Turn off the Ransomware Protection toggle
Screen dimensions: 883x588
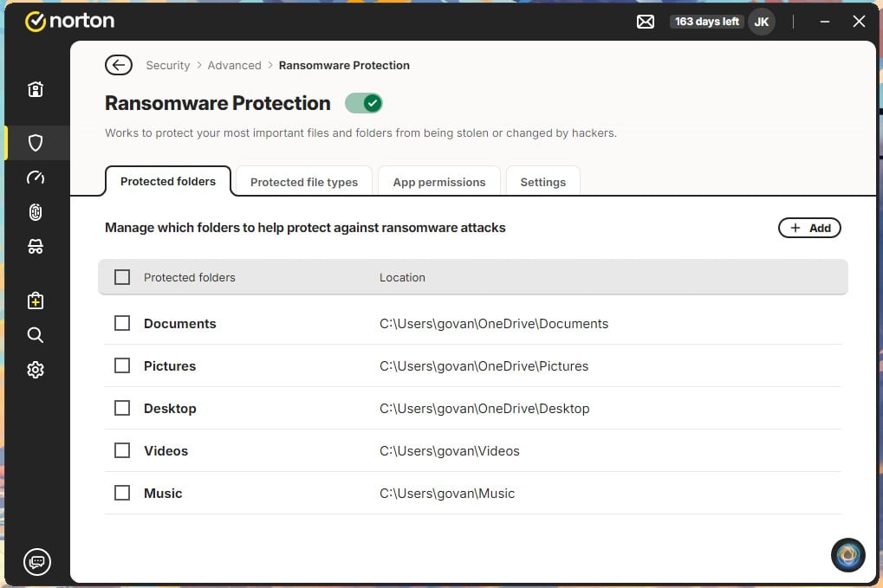pyautogui.click(x=364, y=104)
